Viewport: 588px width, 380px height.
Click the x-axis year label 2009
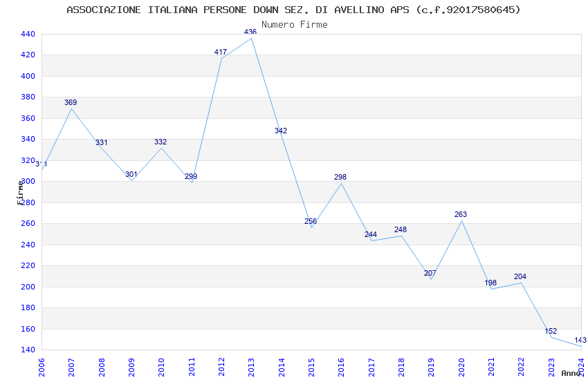tap(131, 367)
